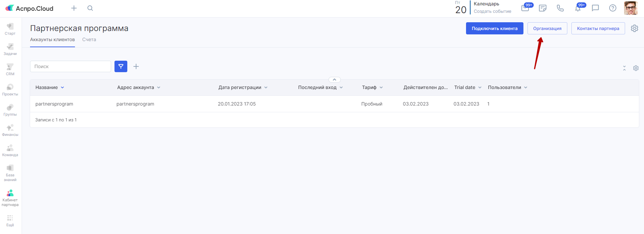Select the Аккаунты клиентов tab

[x=52, y=39]
